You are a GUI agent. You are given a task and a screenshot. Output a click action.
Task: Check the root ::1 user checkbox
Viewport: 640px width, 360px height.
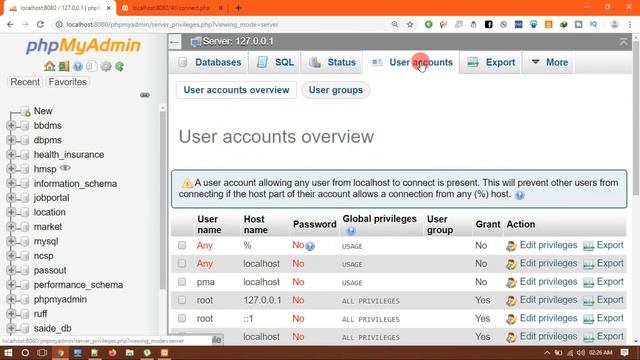[x=182, y=318]
